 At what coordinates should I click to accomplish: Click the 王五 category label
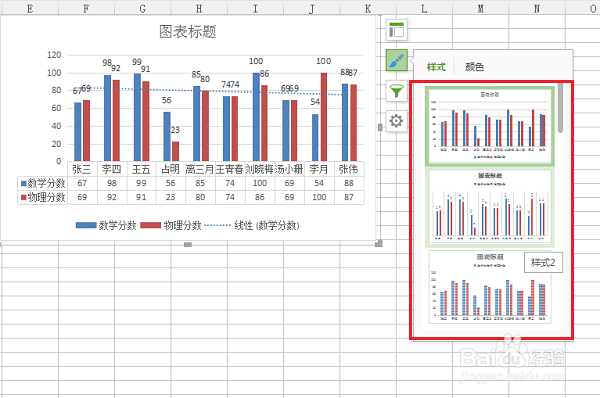[x=141, y=169]
